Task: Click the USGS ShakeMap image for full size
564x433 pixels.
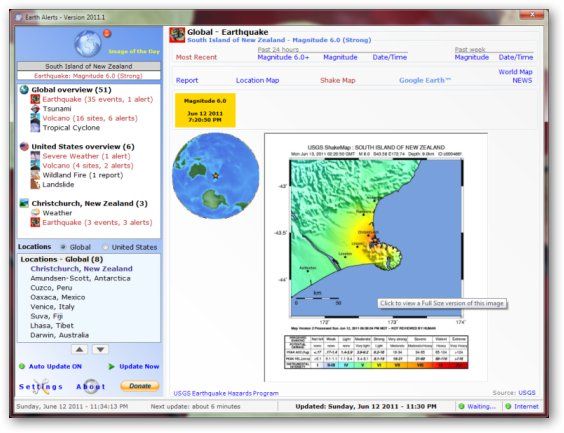Action: point(376,257)
